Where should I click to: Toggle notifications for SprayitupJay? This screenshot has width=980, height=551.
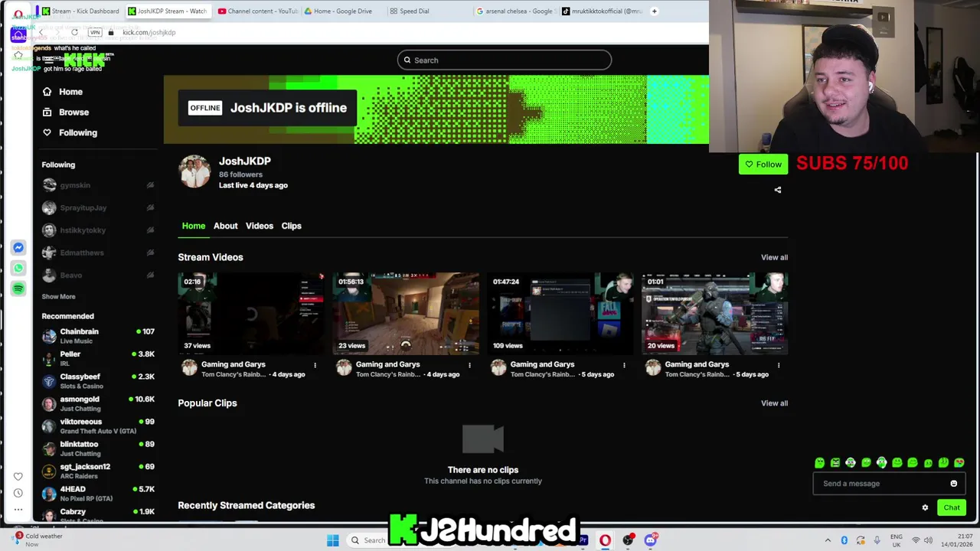150,207
